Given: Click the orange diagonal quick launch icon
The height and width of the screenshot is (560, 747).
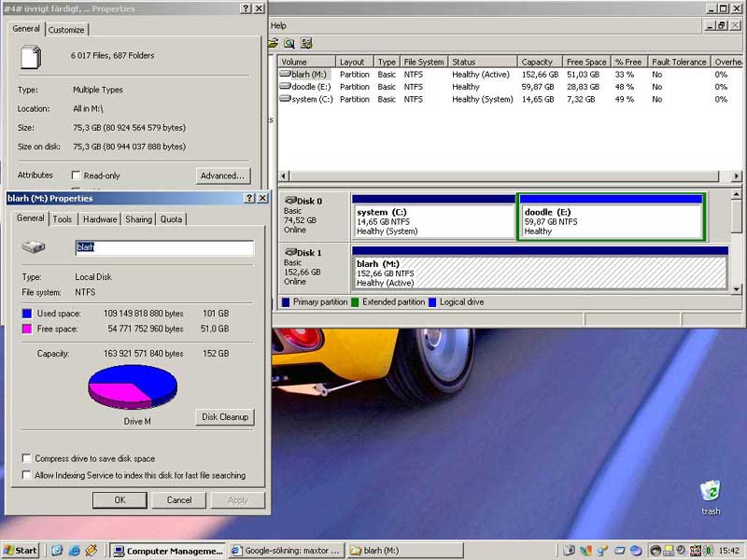Looking at the screenshot, I should pyautogui.click(x=91, y=551).
